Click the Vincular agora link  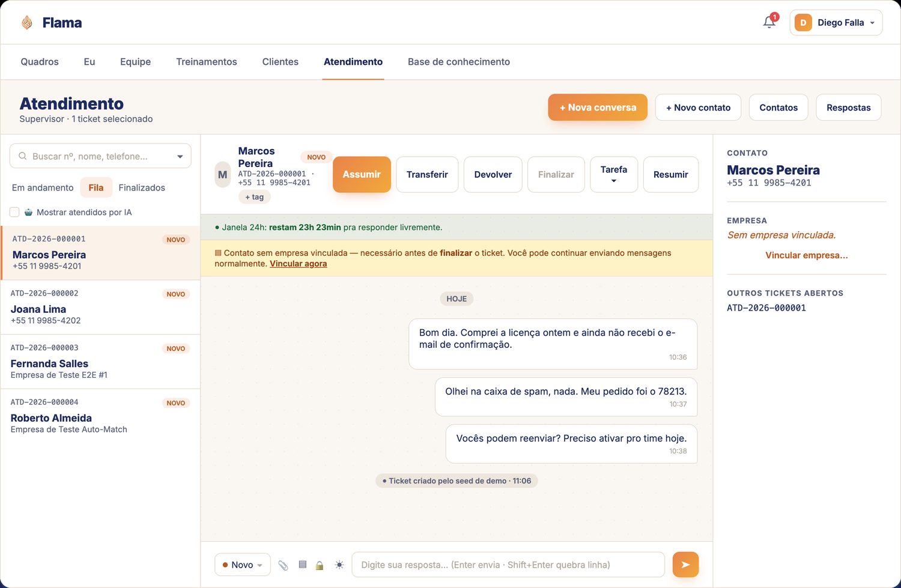click(299, 264)
